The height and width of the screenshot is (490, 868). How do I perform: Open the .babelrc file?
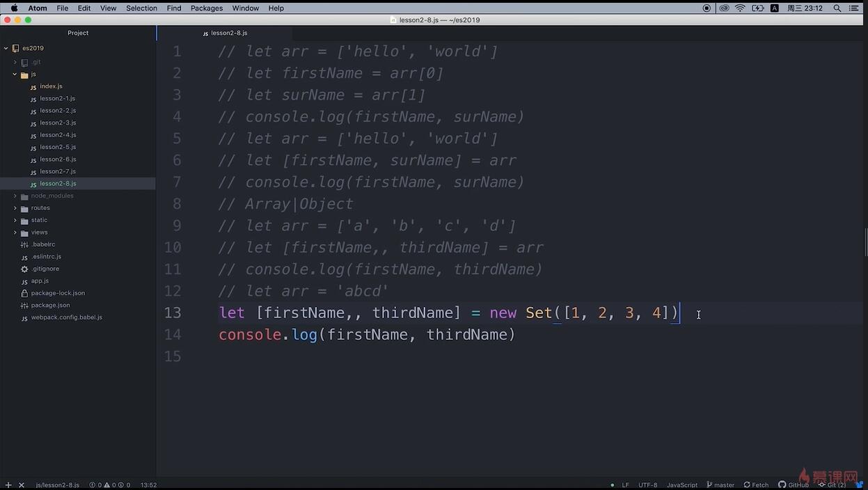(42, 244)
